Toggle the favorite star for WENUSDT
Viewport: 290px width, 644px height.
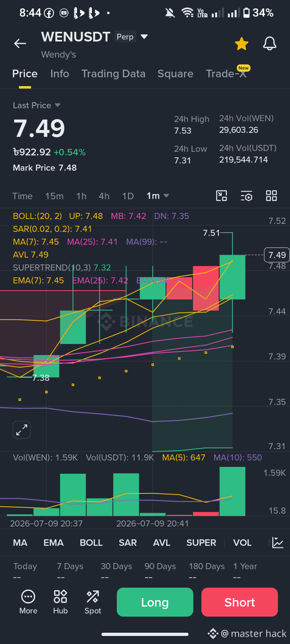point(242,43)
